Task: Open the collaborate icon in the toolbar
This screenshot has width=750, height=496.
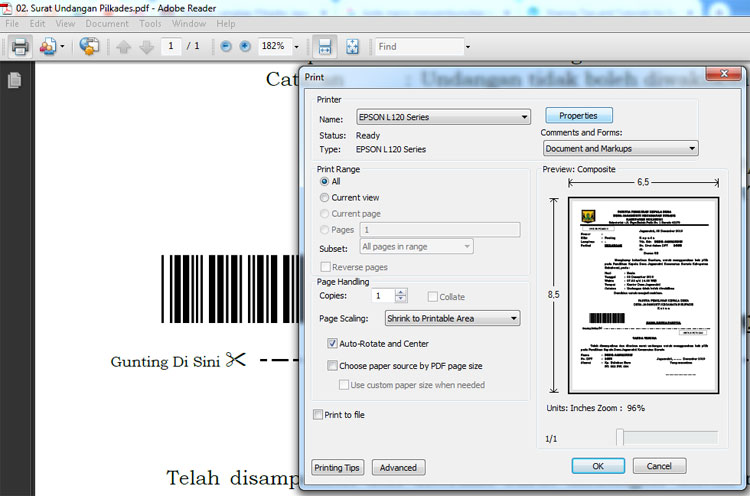Action: coord(48,47)
